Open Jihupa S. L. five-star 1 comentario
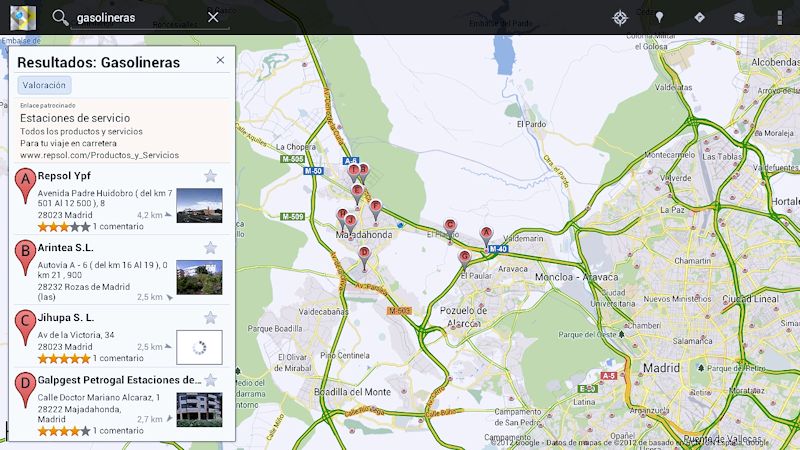Viewport: 800px width, 450px height. point(91,358)
